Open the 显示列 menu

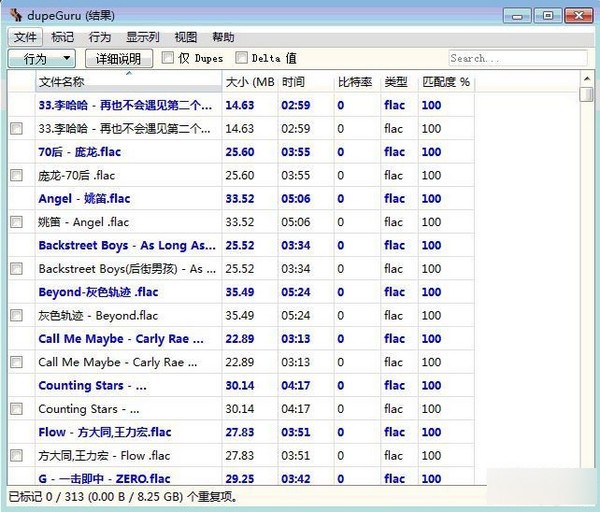pyautogui.click(x=142, y=37)
